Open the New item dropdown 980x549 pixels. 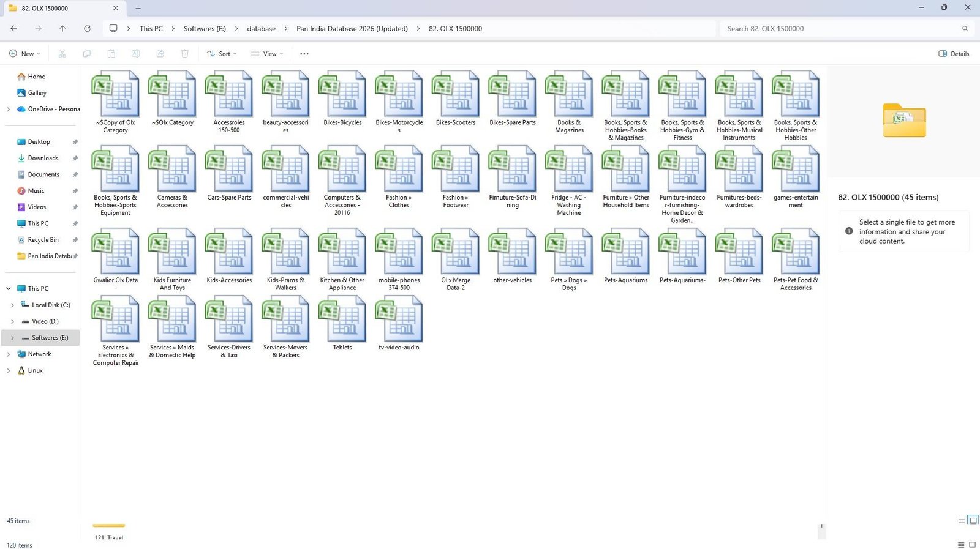coord(24,54)
